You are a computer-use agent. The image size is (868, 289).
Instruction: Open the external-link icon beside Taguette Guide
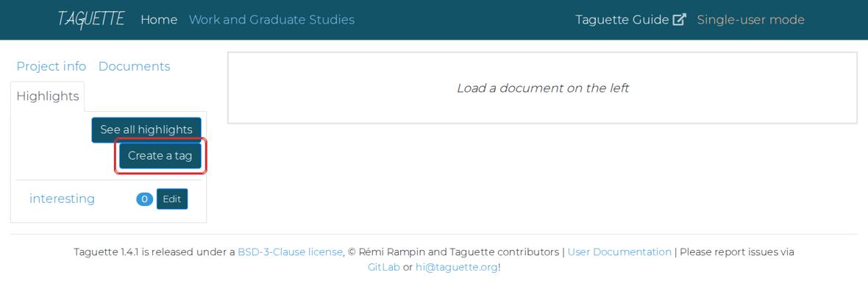[x=679, y=20]
